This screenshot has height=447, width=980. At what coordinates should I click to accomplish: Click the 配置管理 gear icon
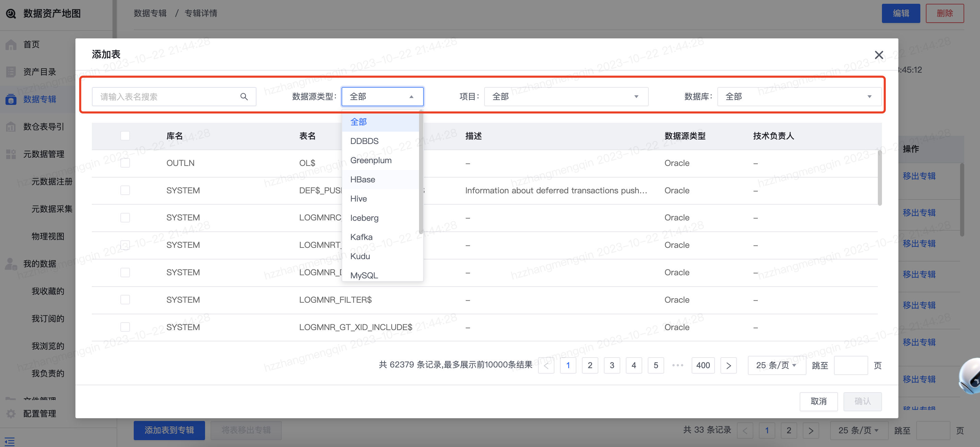(11, 413)
